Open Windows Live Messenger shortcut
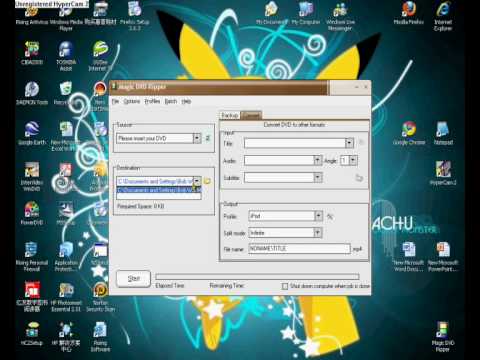 pyautogui.click(x=340, y=16)
